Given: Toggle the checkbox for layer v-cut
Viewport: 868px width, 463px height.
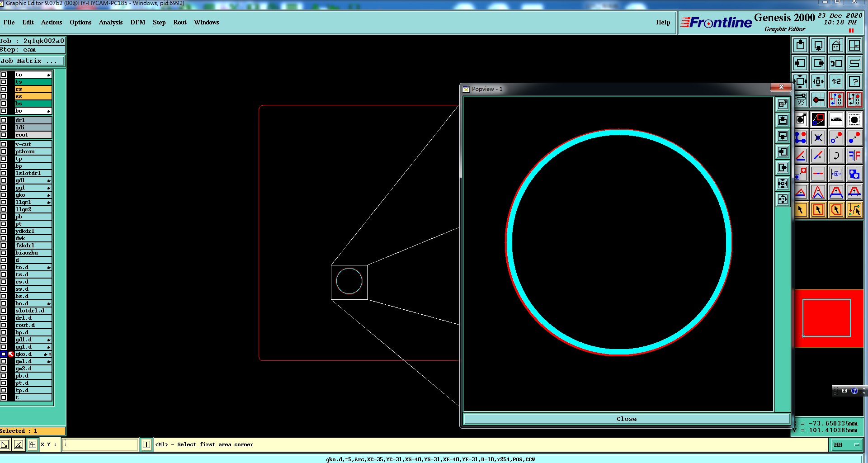Looking at the screenshot, I should pyautogui.click(x=4, y=144).
